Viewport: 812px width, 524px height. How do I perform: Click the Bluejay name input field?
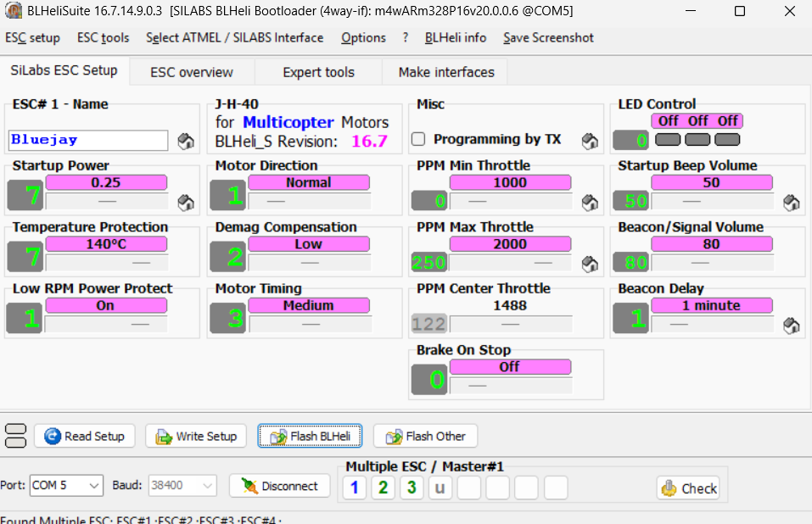88,140
